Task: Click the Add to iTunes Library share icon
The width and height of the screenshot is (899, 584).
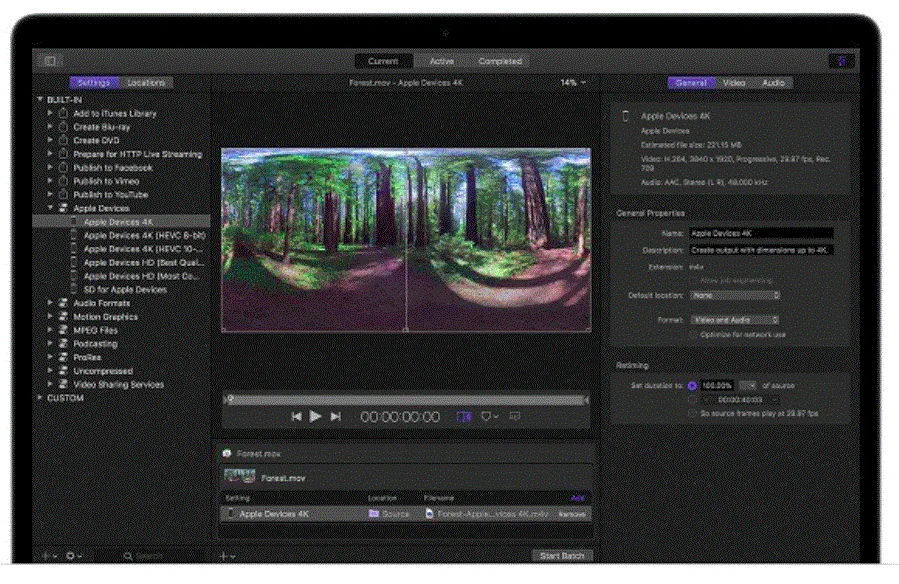Action: pyautogui.click(x=64, y=113)
